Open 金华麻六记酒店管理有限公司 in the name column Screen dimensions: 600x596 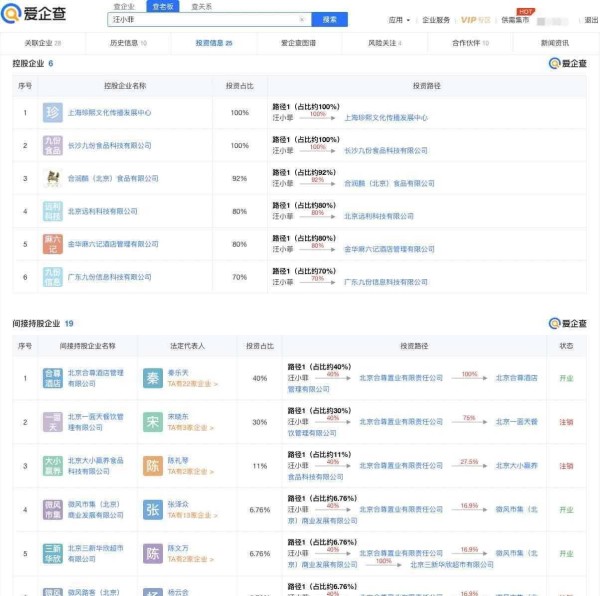tap(113, 244)
